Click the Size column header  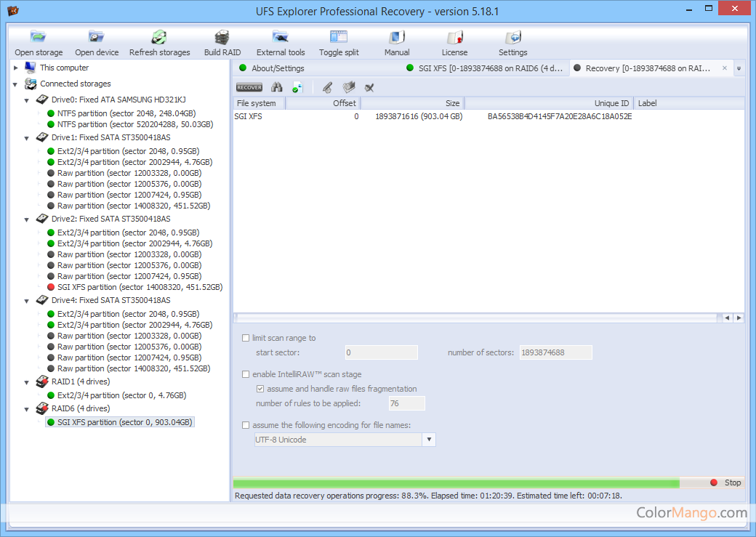coord(412,103)
